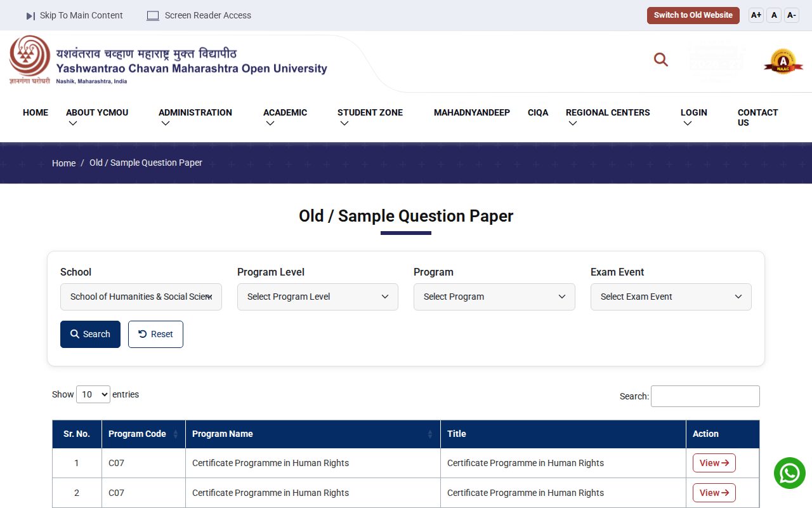
Task: Click the Reset filters button
Action: click(155, 334)
